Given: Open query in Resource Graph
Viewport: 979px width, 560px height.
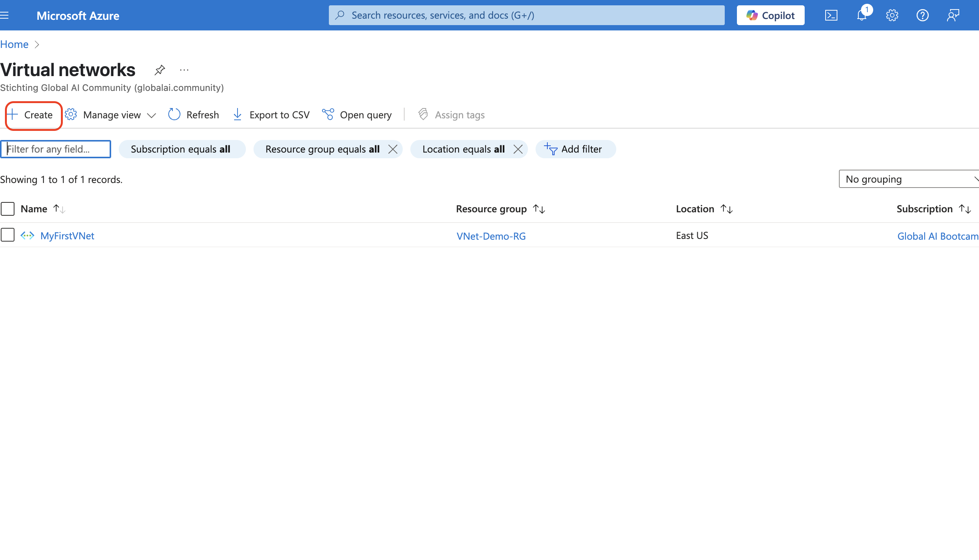Looking at the screenshot, I should [x=357, y=115].
